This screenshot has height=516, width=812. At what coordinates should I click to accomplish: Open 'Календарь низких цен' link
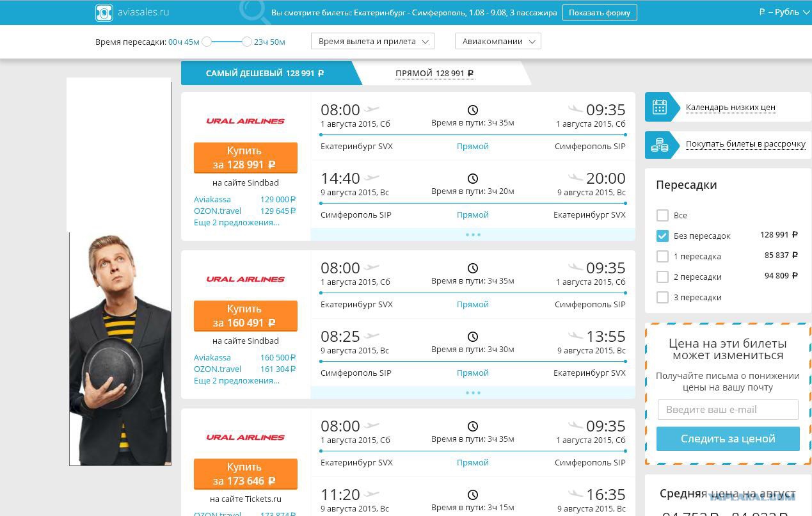click(731, 108)
